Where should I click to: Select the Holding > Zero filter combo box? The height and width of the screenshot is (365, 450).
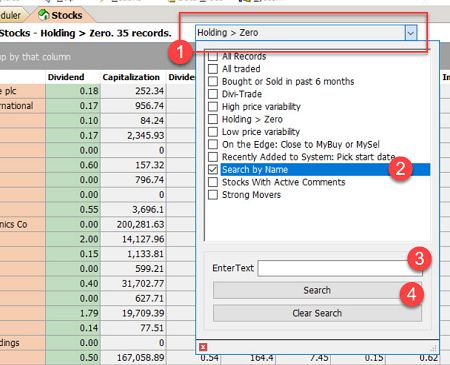pos(306,33)
